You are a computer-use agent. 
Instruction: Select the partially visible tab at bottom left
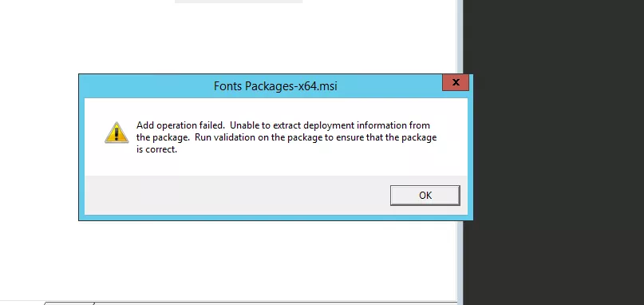coord(69,303)
